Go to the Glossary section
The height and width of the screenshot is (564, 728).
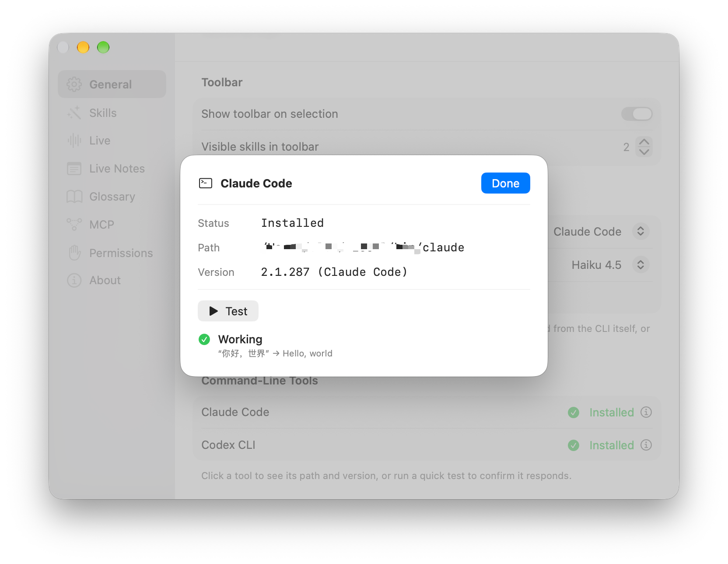112,197
